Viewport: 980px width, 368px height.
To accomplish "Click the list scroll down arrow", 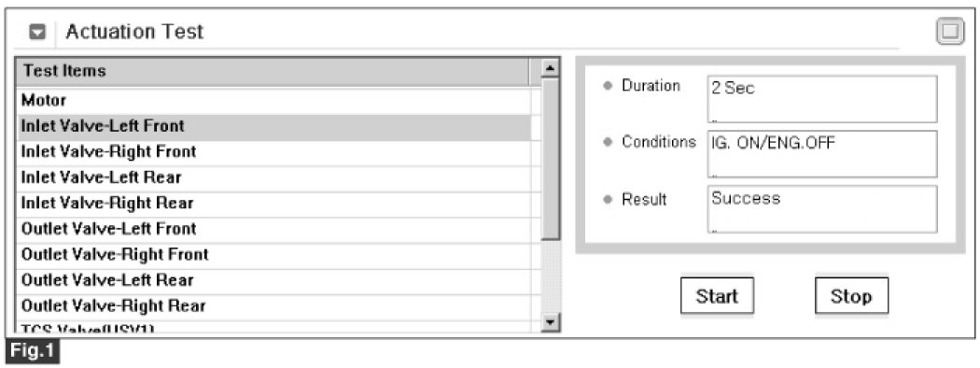I will [550, 323].
